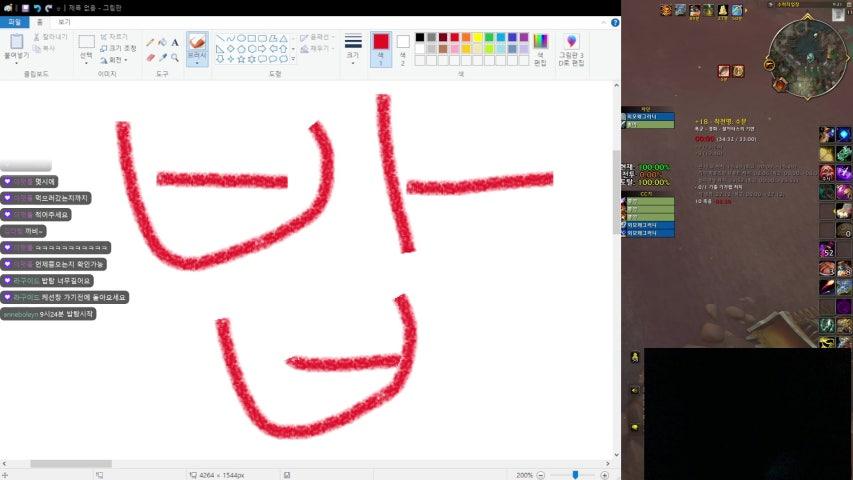Image resolution: width=853 pixels, height=480 pixels.
Task: Click the 잘라내기 (Cut) scissors command
Action: tap(50, 37)
